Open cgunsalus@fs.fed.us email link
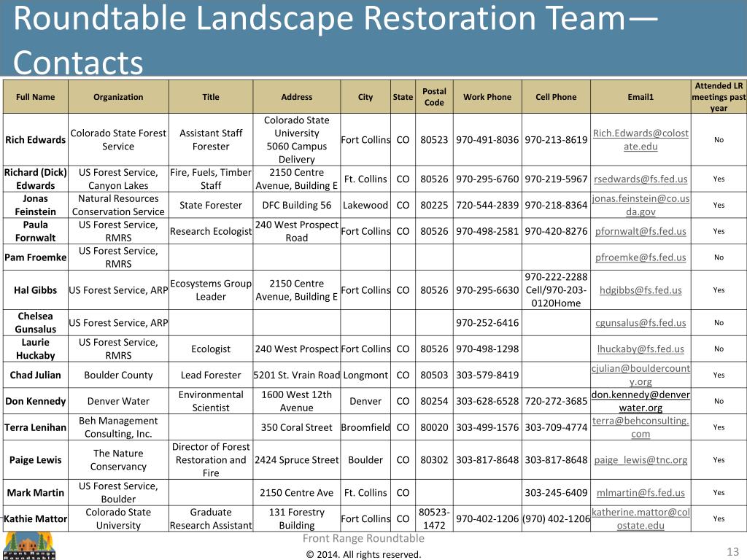Screen dimensions: 747x560 640,322
